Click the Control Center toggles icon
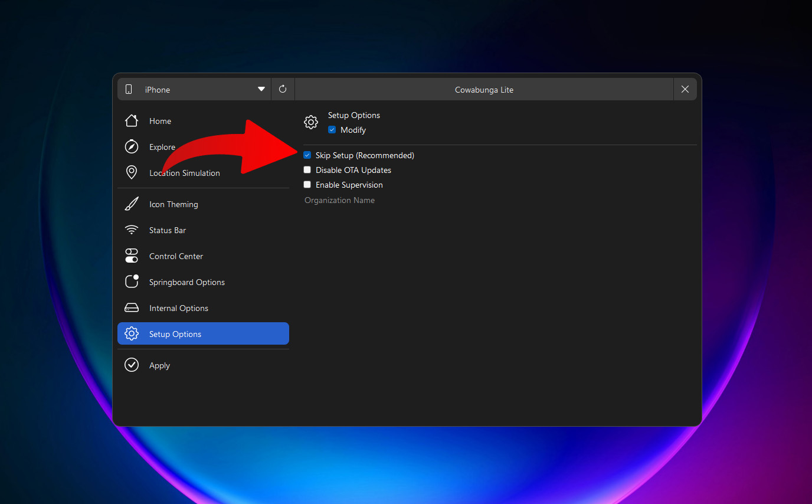812x504 pixels. point(132,256)
